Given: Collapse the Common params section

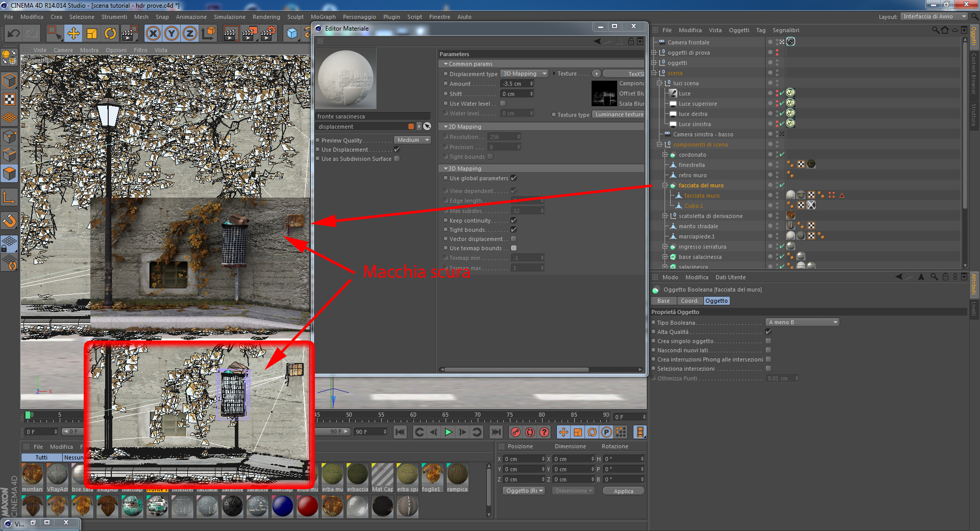Looking at the screenshot, I should click(x=446, y=64).
